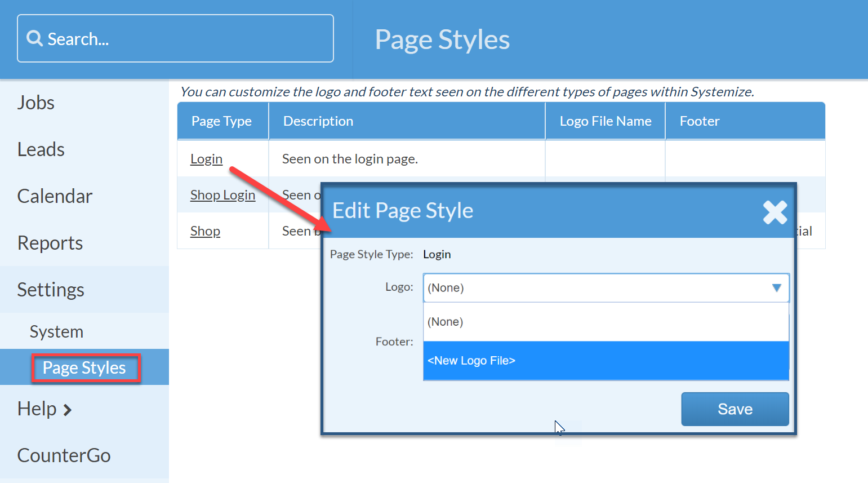Open the Jobs section
The width and height of the screenshot is (868, 483).
pos(35,103)
